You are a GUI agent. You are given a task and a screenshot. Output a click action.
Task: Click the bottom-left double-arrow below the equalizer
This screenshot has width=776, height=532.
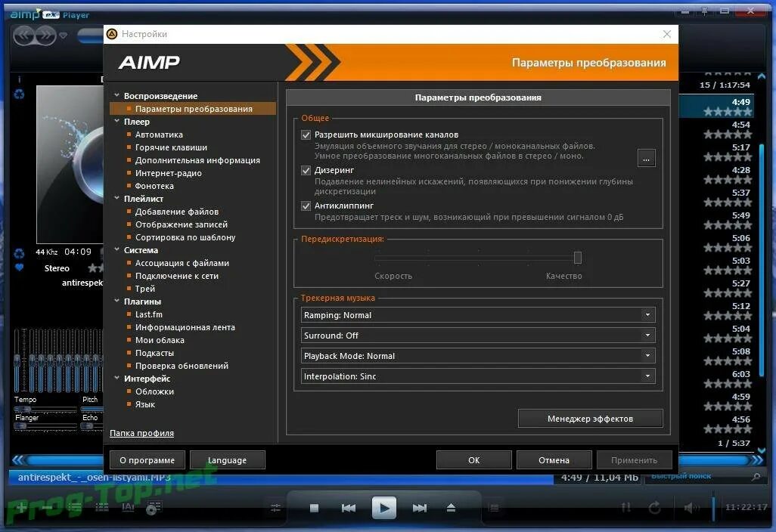click(x=18, y=459)
